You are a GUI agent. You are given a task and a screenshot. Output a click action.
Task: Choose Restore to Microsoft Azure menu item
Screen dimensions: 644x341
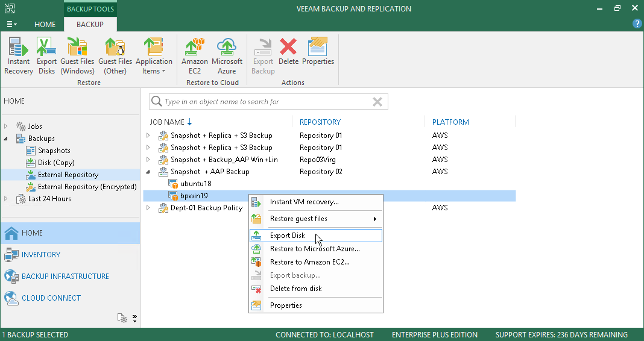(316, 249)
